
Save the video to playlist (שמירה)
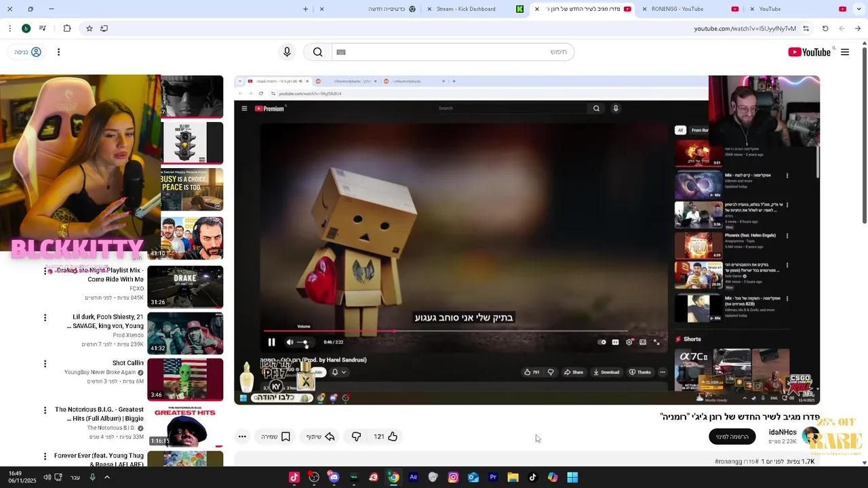click(x=275, y=436)
